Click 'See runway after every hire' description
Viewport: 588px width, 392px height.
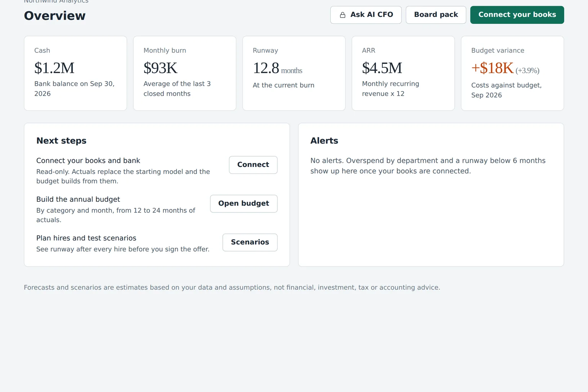pos(123,249)
